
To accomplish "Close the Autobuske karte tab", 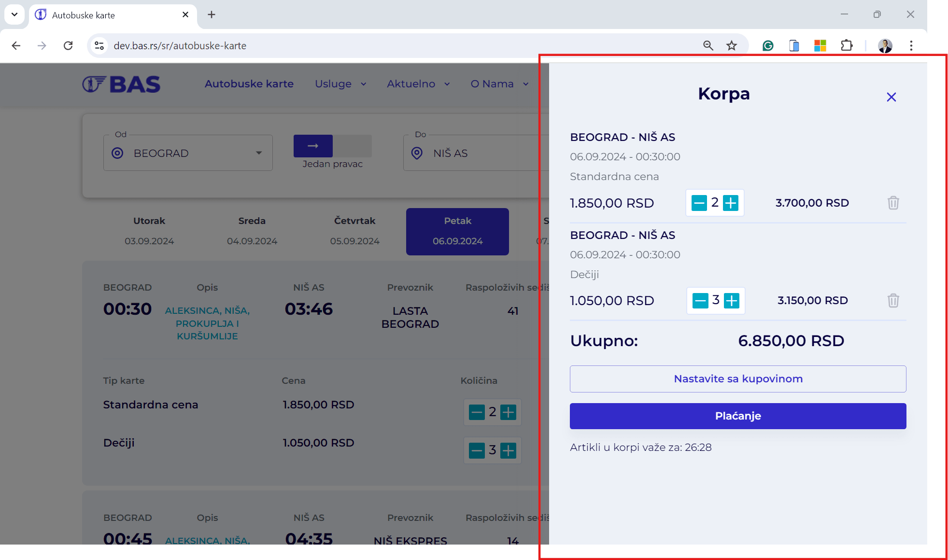I will tap(185, 14).
